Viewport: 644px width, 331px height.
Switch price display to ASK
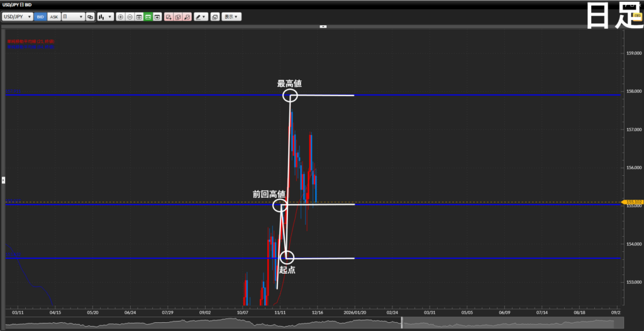[54, 16]
